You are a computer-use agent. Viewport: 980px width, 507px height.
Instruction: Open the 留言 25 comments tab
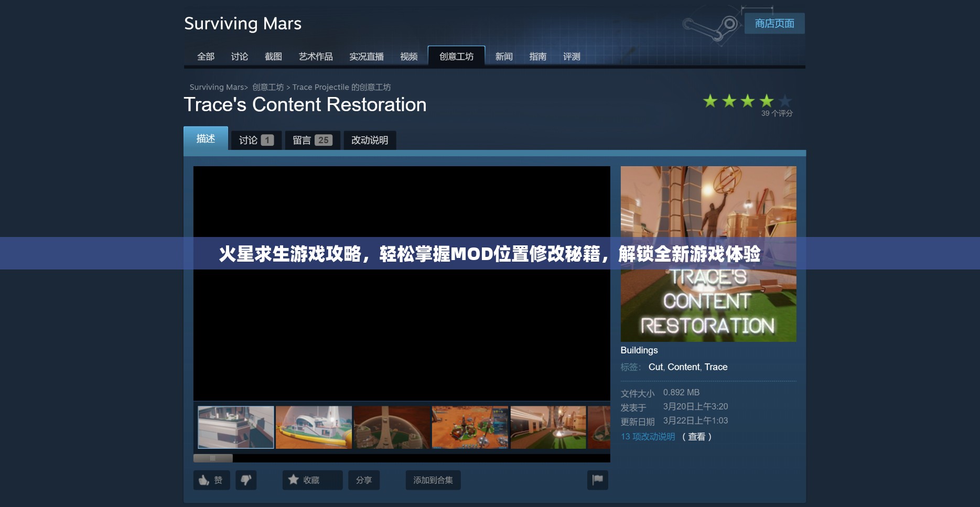pos(313,140)
